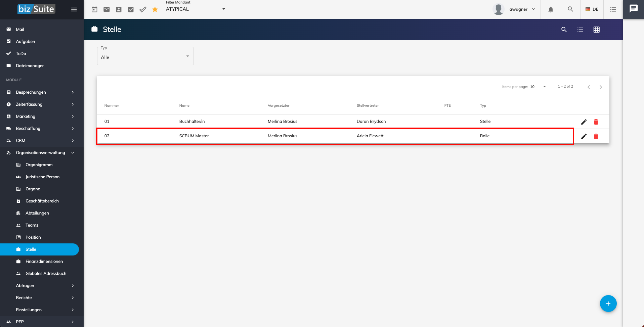Click the orange favorites star
644x327 pixels.
point(155,9)
